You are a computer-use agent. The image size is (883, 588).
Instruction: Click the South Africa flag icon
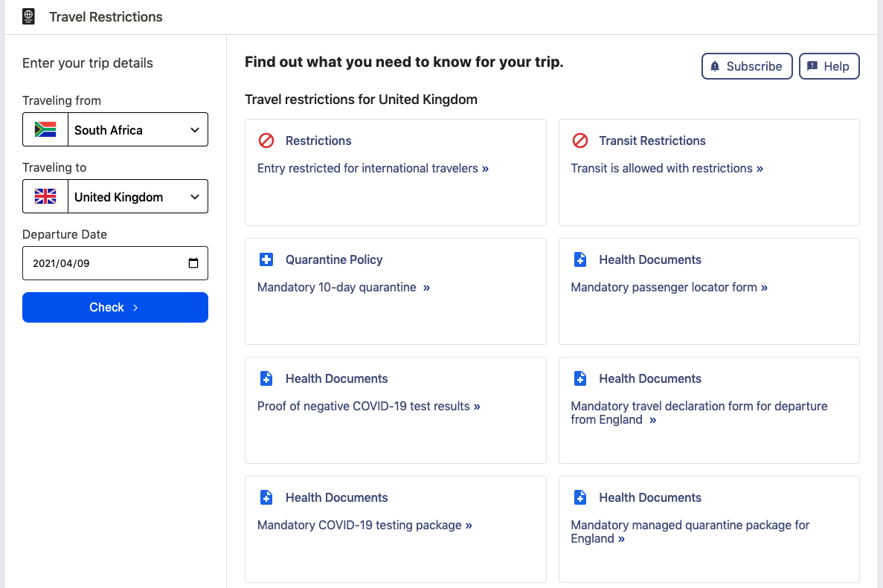pos(45,130)
